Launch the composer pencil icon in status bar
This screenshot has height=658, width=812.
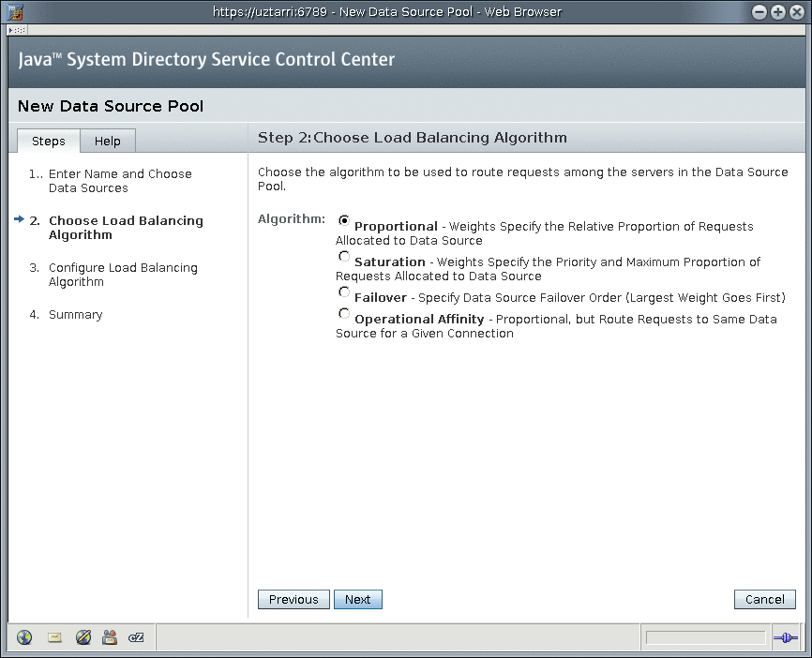click(83, 637)
